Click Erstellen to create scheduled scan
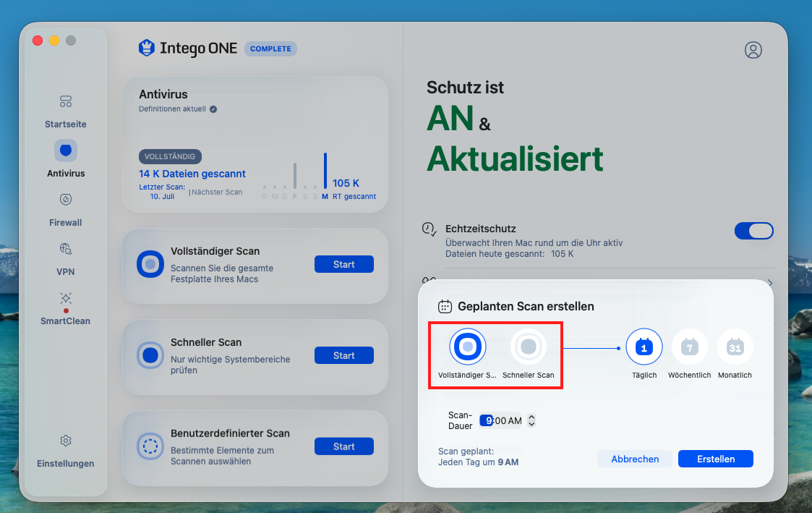Image resolution: width=812 pixels, height=513 pixels. click(716, 459)
